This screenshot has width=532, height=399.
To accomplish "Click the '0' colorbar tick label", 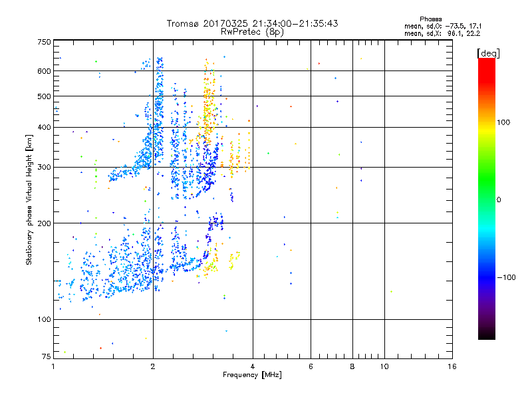I will point(499,199).
